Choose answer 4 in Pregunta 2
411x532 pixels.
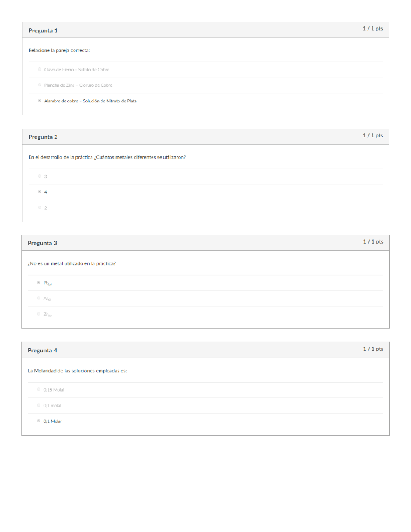click(x=39, y=191)
